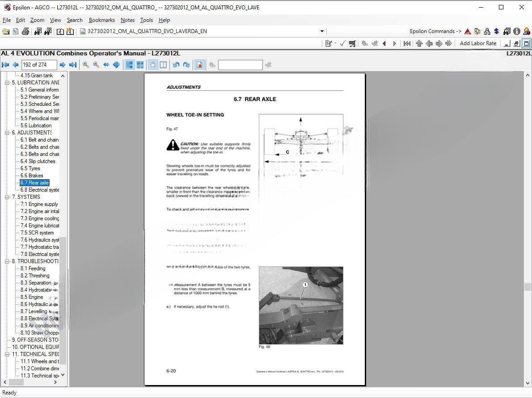This screenshot has height=398, width=532.
Task: Open the shopping cart icon
Action: (352, 43)
